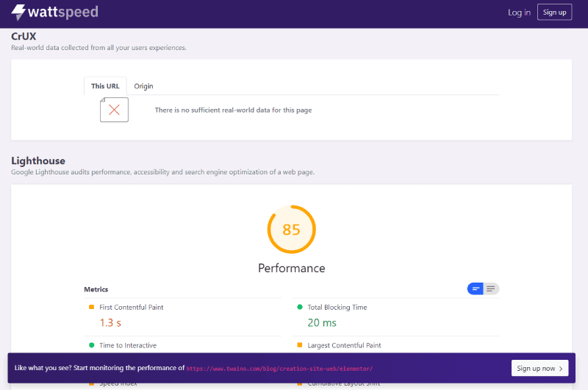The height and width of the screenshot is (390, 588).
Task: Click the 'Total Blocking Time' label
Action: [x=337, y=307]
